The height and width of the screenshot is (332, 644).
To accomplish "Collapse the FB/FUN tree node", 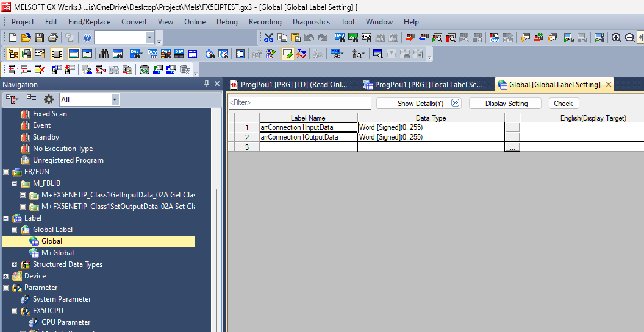I will (x=6, y=172).
